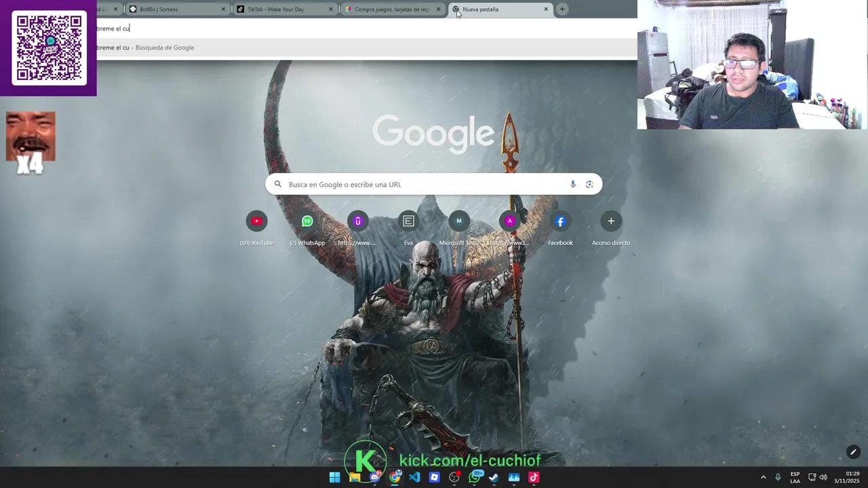Image resolution: width=868 pixels, height=488 pixels.
Task: Open File Explorer from the taskbar
Action: pyautogui.click(x=355, y=477)
